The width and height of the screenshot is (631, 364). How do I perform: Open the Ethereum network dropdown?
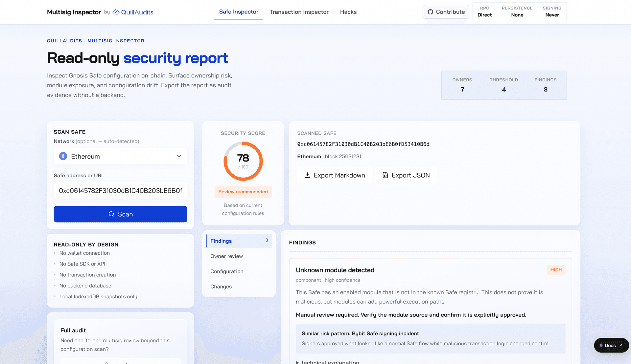pos(120,156)
